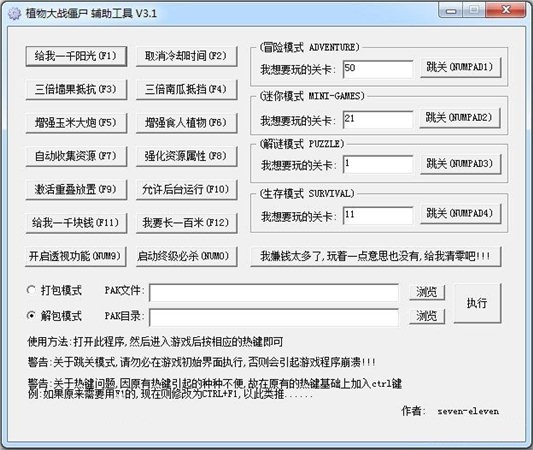Click (迷你模式 MINI-GAMES) group label
The width and height of the screenshot is (533, 450).
tap(312, 96)
